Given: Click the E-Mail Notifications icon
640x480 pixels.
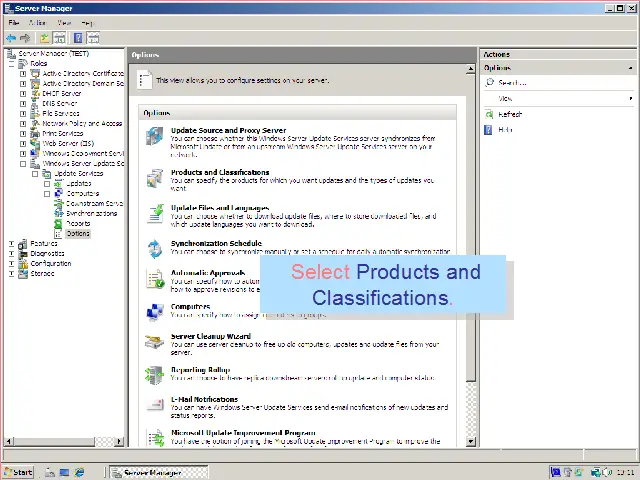Looking at the screenshot, I should 156,404.
